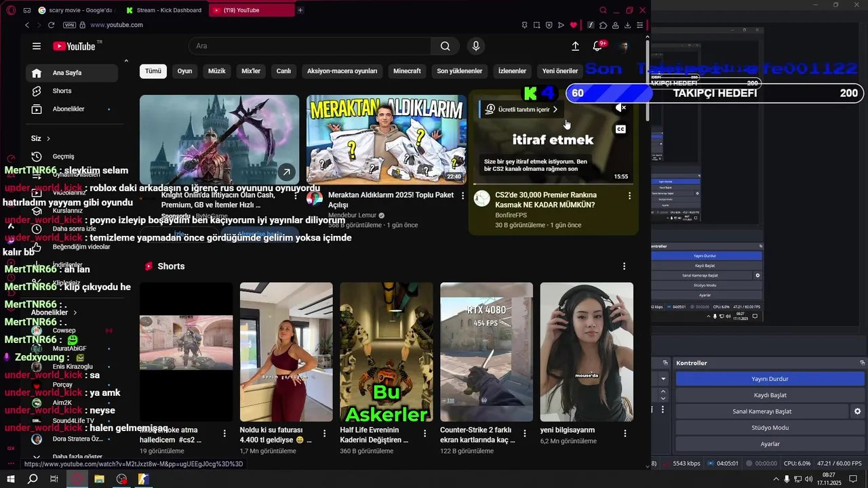The height and width of the screenshot is (488, 868).
Task: Click the YouTube logo
Action: [74, 46]
